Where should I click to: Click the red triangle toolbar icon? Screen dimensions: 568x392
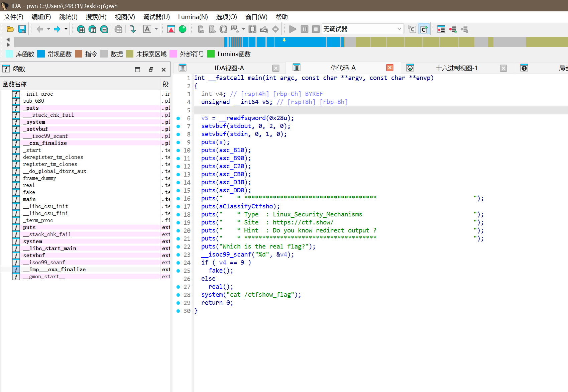(171, 29)
